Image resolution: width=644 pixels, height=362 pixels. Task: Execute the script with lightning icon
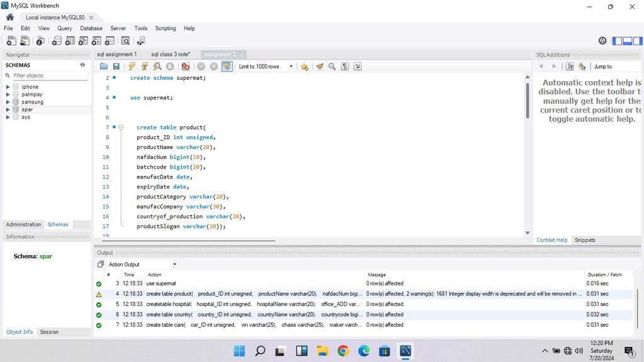pos(132,67)
